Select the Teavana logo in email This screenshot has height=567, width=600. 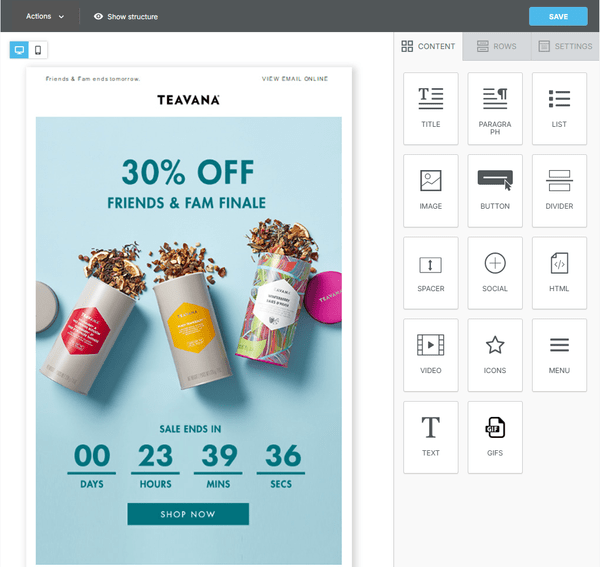[188, 100]
